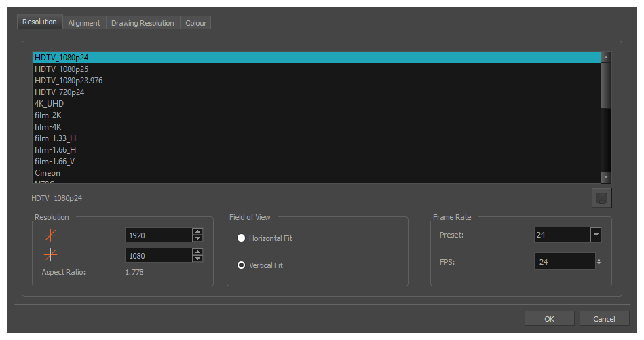
Task: Open the frame rate Preset dropdown
Action: (595, 235)
